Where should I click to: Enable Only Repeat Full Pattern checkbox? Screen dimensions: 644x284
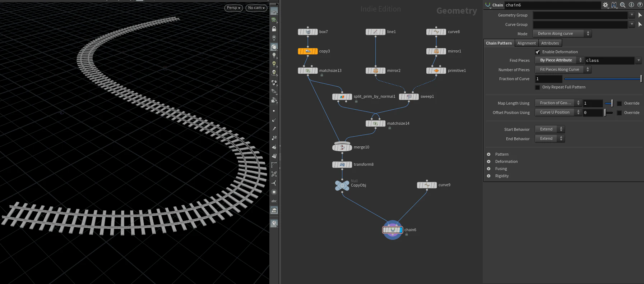(537, 87)
